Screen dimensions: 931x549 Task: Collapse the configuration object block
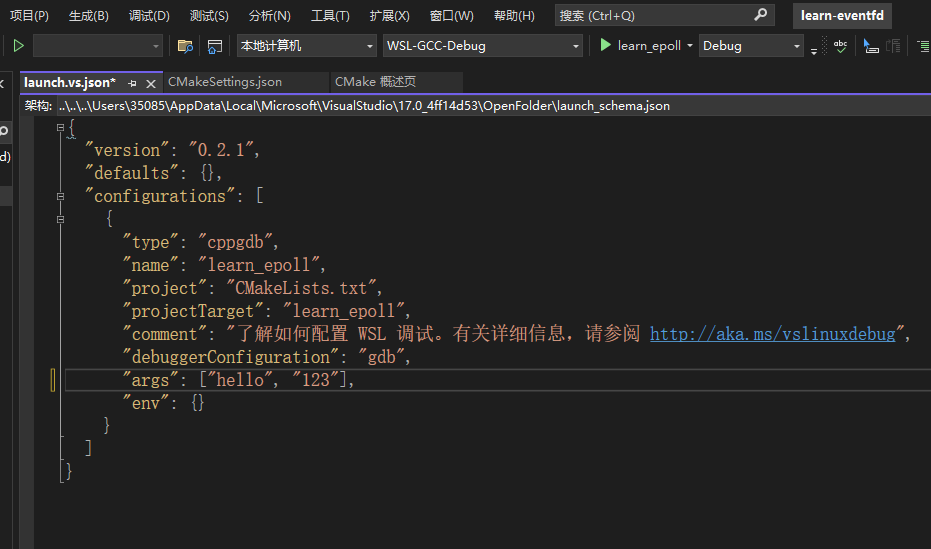tap(60, 219)
